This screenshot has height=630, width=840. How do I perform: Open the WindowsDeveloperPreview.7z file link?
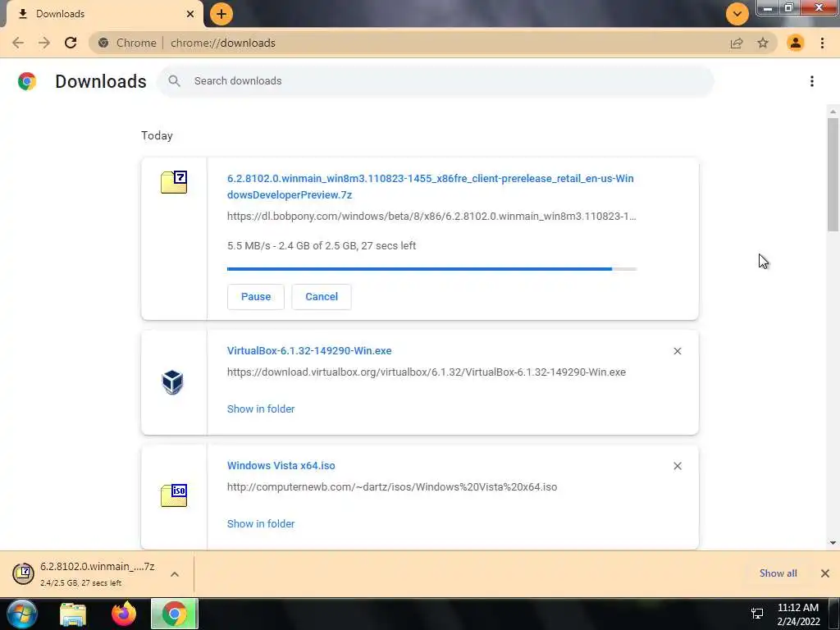click(x=430, y=186)
